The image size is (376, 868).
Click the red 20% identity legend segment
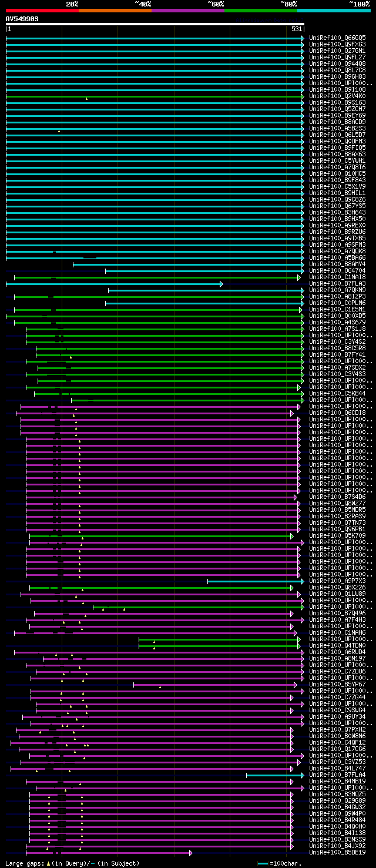click(x=42, y=10)
